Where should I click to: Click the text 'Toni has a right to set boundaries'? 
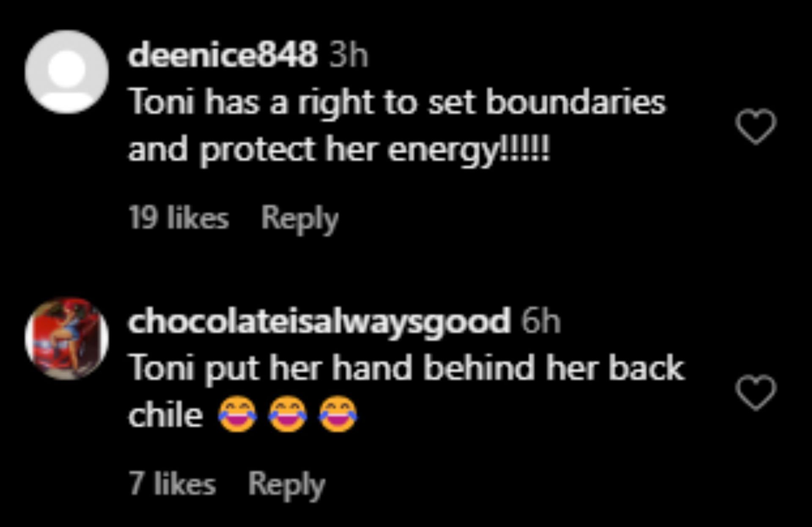[x=398, y=103]
